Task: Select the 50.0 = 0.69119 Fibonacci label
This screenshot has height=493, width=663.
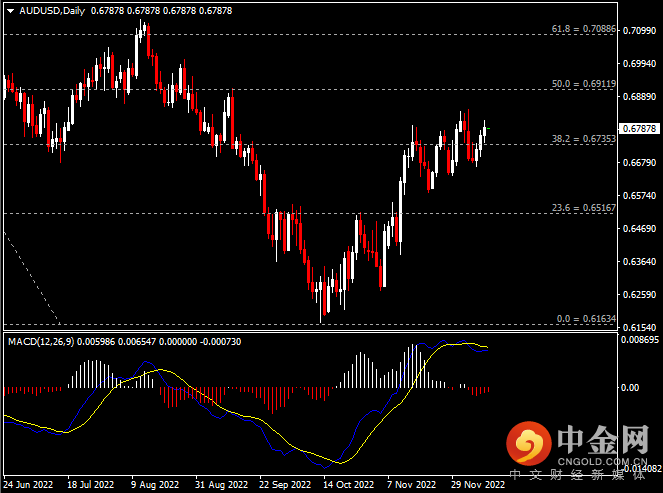Action: click(x=584, y=84)
